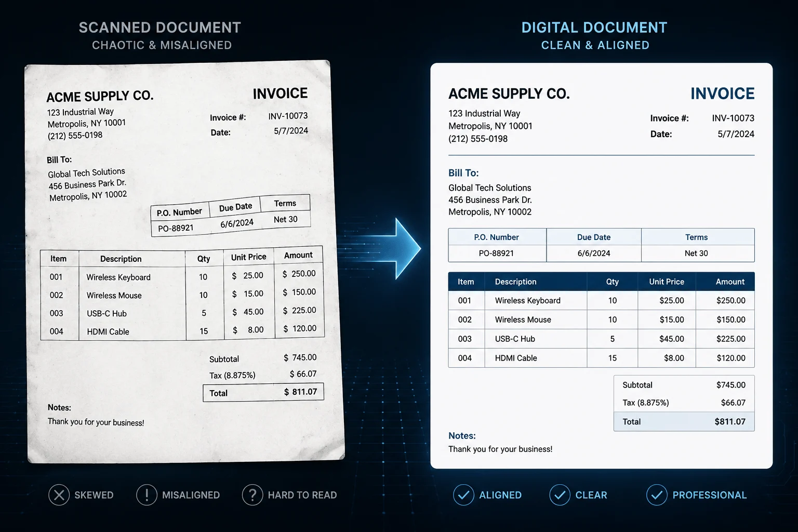Click the DIGITAL DOCUMENT heading

(x=594, y=28)
